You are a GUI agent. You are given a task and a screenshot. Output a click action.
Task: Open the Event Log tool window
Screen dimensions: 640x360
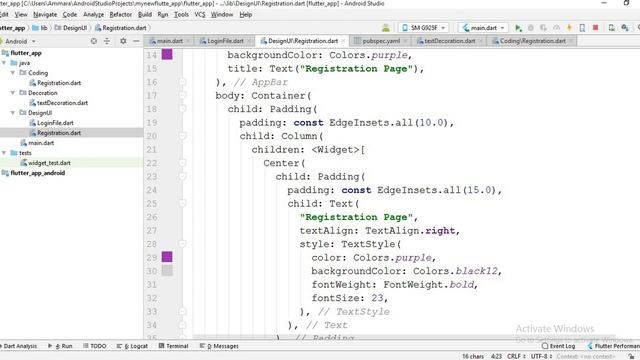tap(558, 346)
